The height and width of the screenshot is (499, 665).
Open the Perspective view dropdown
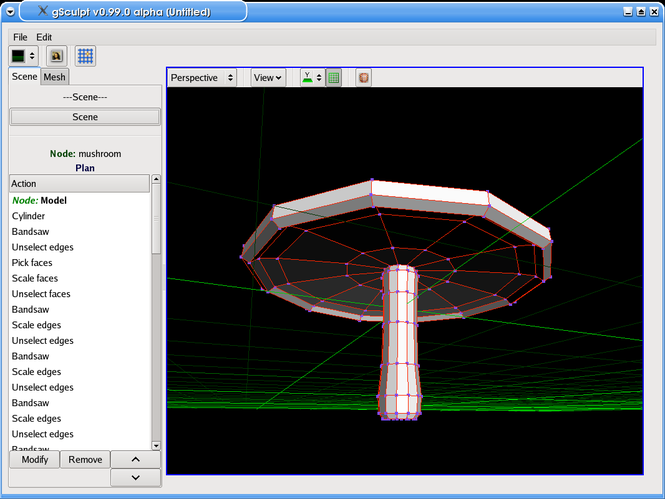pyautogui.click(x=202, y=78)
